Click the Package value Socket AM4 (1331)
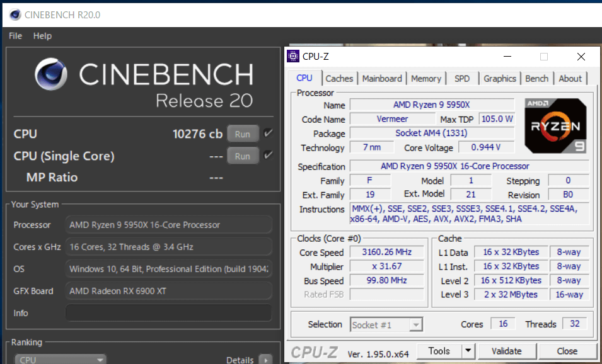 pos(432,133)
